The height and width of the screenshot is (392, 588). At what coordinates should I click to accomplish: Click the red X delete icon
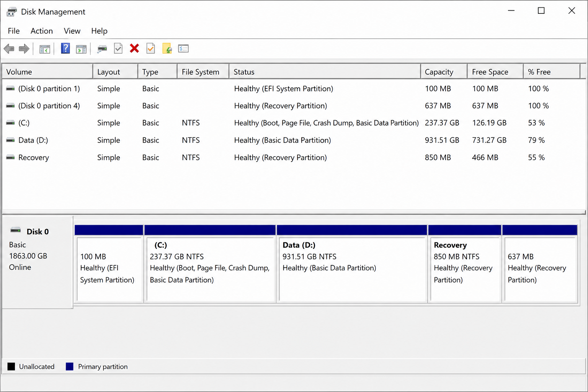pos(134,48)
